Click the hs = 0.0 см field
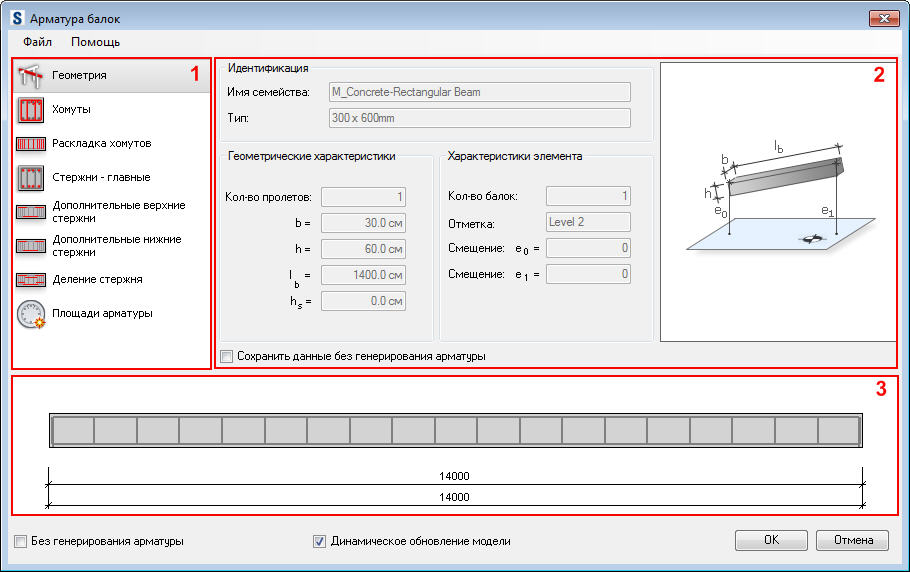 tap(363, 301)
